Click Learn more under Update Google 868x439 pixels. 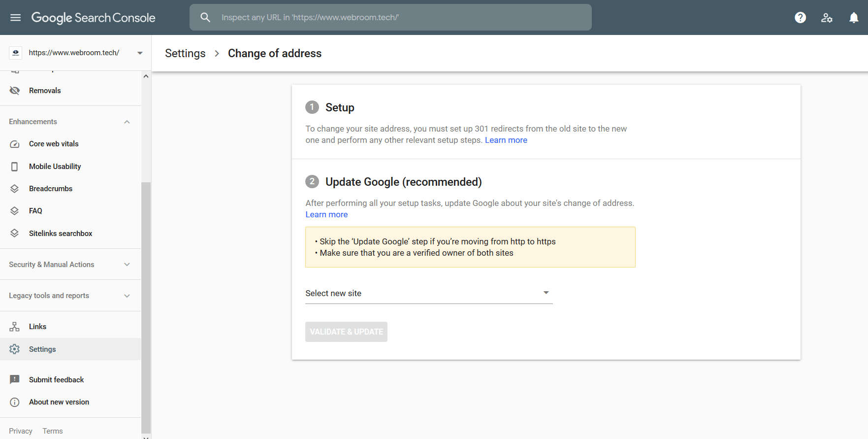pos(326,214)
